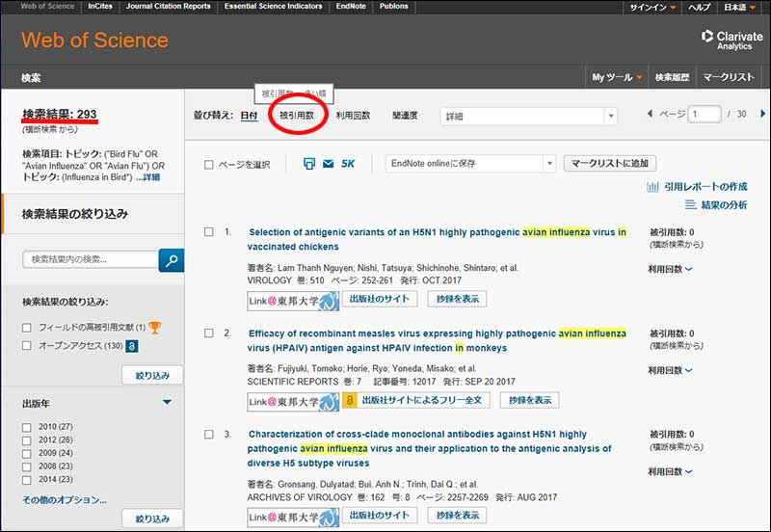Open EndNote onlineに保存 dropdown
The height and width of the screenshot is (532, 771).
(470, 163)
